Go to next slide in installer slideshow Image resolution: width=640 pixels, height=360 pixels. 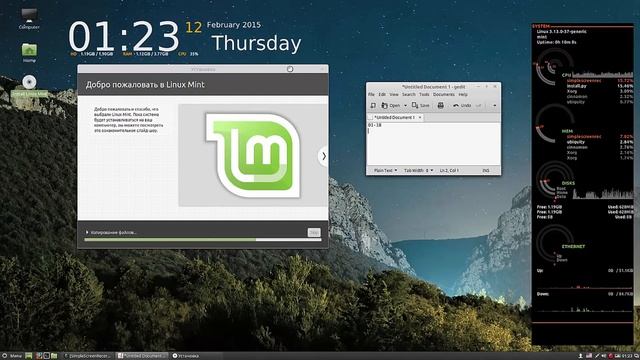[x=323, y=156]
